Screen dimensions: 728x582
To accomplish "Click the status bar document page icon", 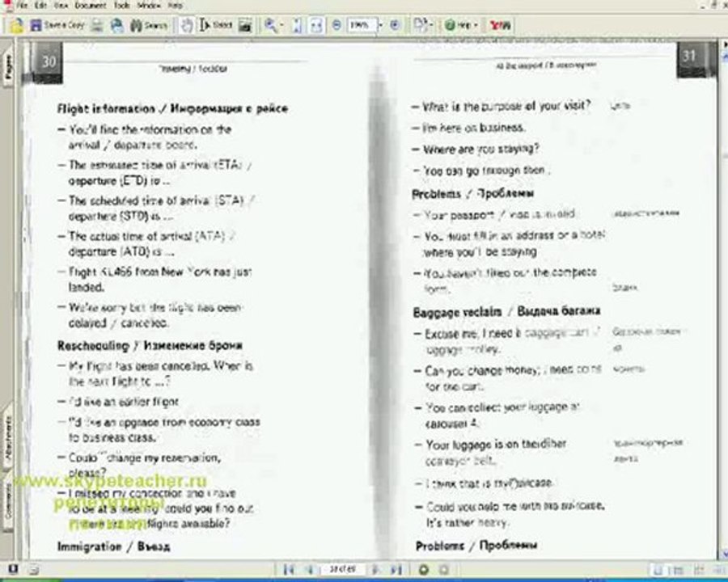I will coord(33,569).
